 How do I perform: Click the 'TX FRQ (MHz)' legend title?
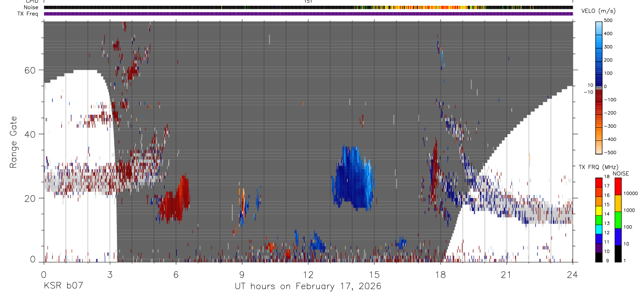[599, 167]
